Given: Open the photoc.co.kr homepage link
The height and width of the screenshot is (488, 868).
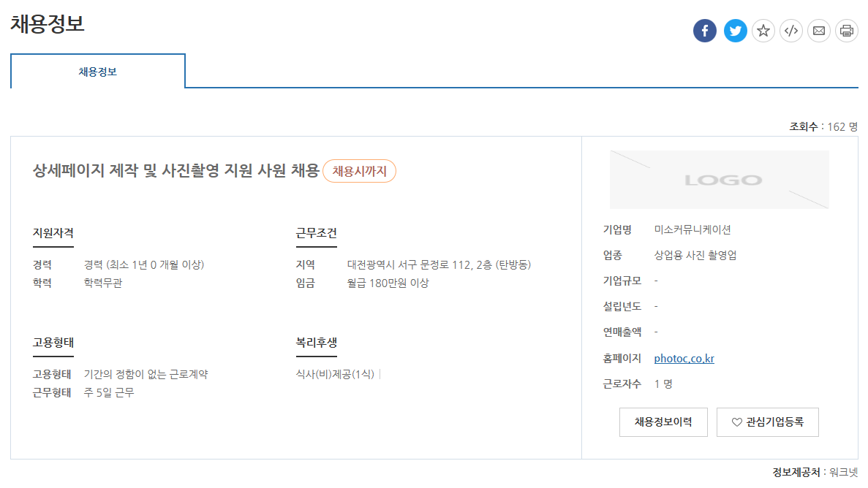Looking at the screenshot, I should point(684,358).
